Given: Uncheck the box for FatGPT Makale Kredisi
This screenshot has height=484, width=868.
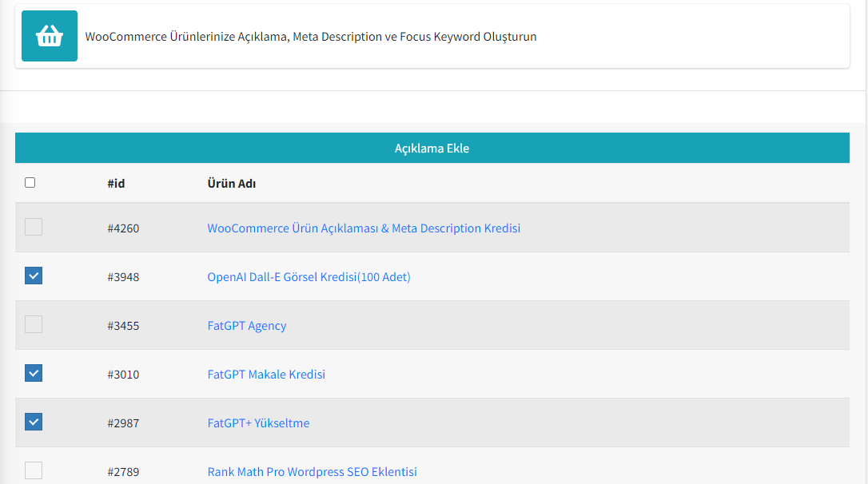Looking at the screenshot, I should click(x=34, y=373).
